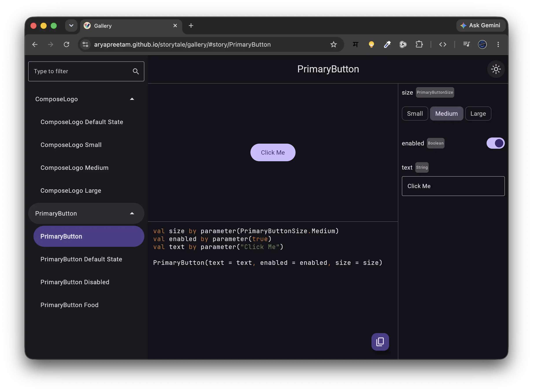Switch to the Gallery browser tab
Viewport: 533px width, 392px height.
coord(131,26)
